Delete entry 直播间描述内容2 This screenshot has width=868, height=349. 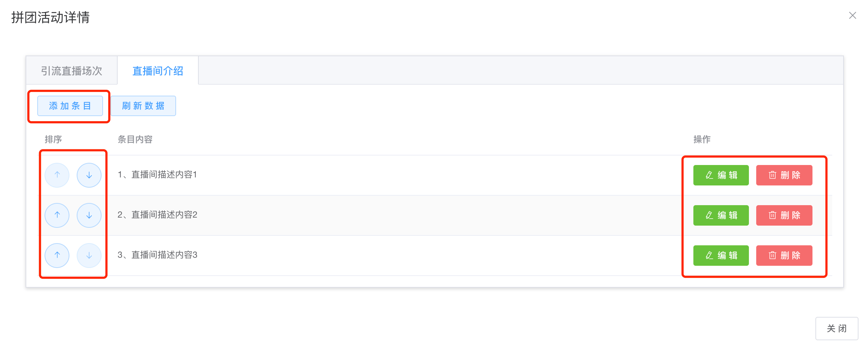(x=784, y=215)
